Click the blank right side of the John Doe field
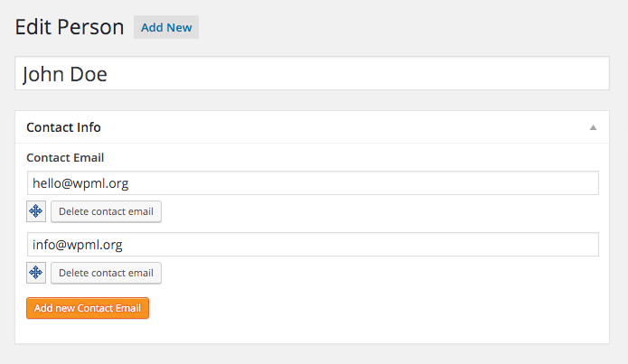The image size is (628, 364). click(x=441, y=73)
